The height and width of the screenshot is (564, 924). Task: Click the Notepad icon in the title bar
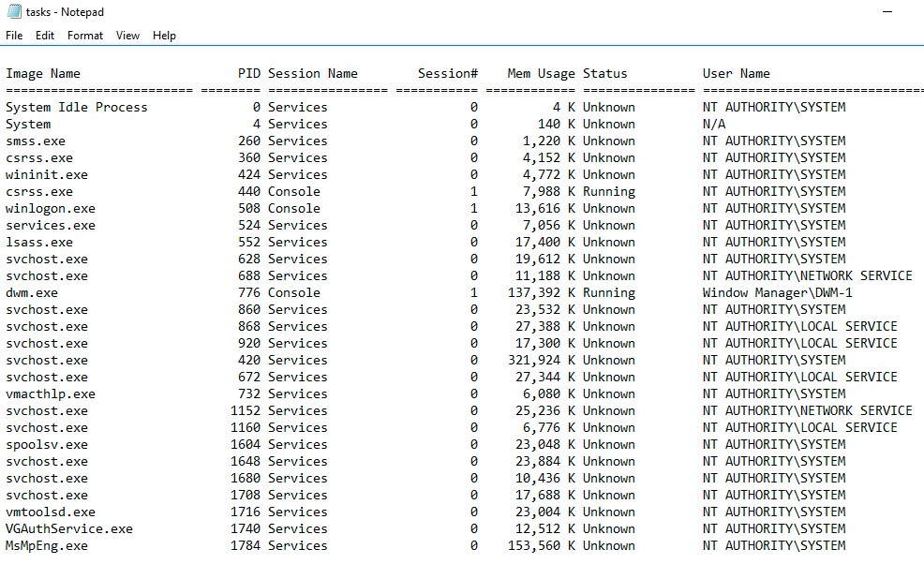[x=13, y=12]
